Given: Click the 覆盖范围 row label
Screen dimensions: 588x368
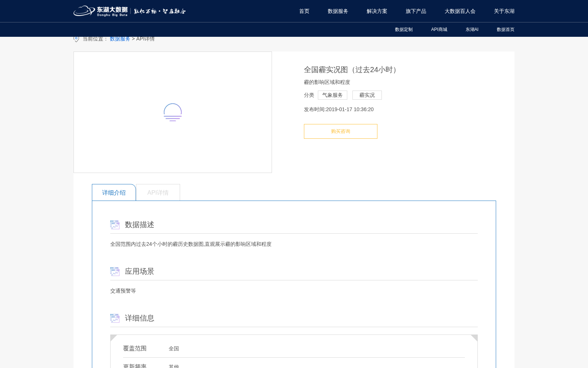Looking at the screenshot, I should pyautogui.click(x=135, y=348).
